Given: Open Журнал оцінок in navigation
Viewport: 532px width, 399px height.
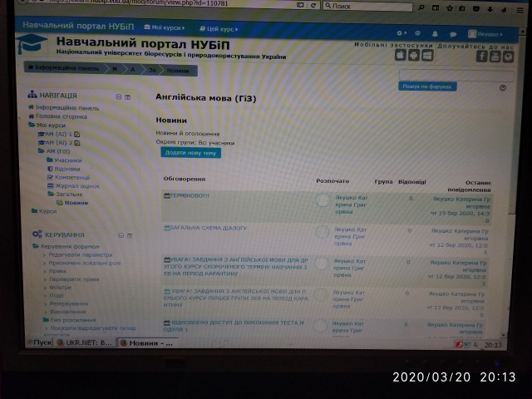Looking at the screenshot, I should pyautogui.click(x=77, y=186).
